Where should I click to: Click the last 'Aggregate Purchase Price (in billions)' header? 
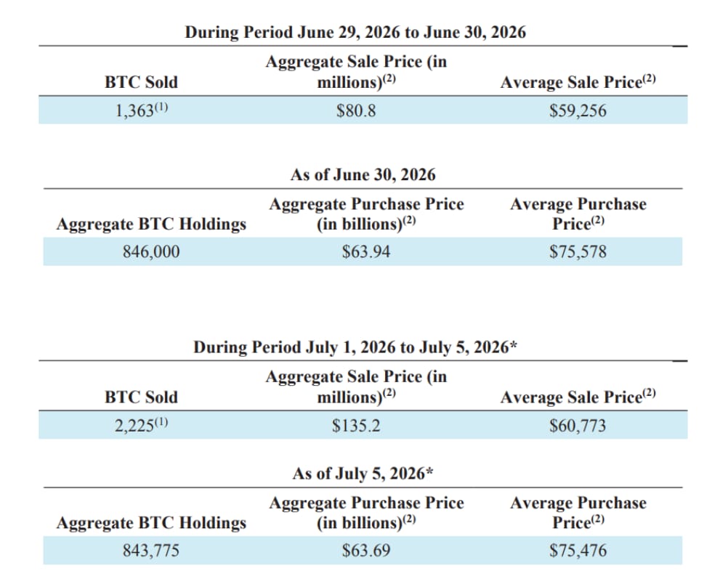366,513
